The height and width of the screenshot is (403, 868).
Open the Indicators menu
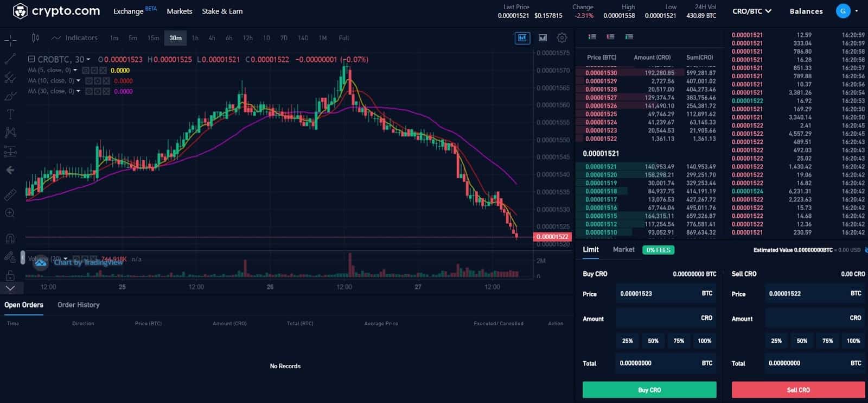click(x=75, y=37)
